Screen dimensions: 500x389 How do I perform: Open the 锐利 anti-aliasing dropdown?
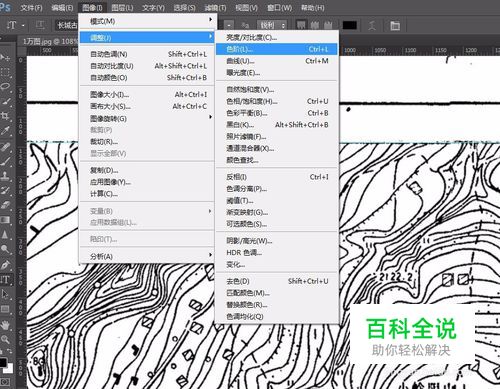coord(272,25)
